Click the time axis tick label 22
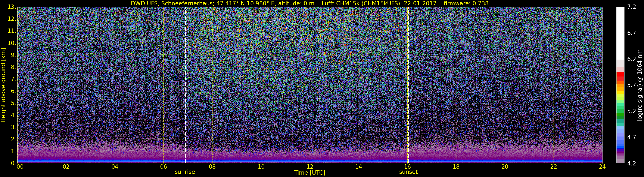 coord(553,167)
